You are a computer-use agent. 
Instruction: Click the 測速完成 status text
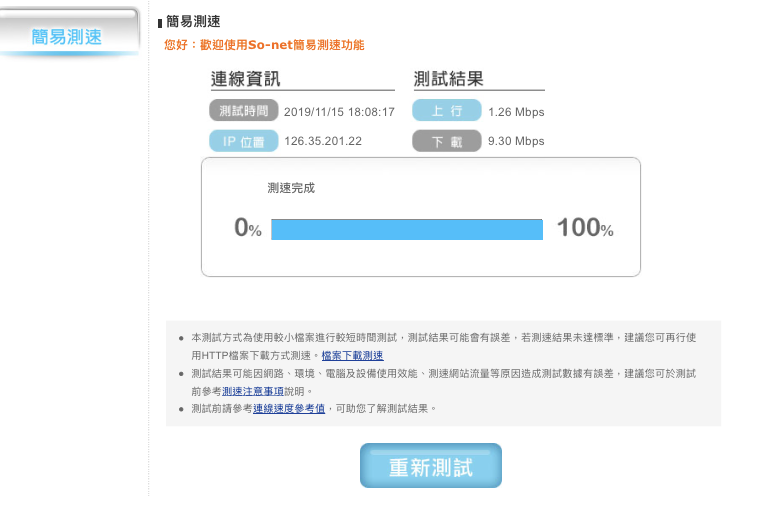click(291, 188)
